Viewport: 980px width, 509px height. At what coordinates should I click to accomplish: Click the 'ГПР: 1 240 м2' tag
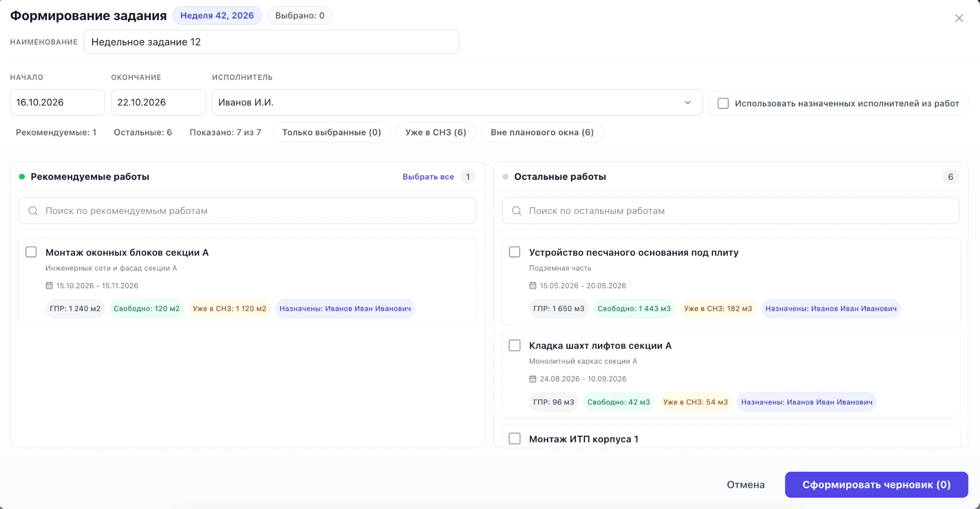click(x=75, y=309)
